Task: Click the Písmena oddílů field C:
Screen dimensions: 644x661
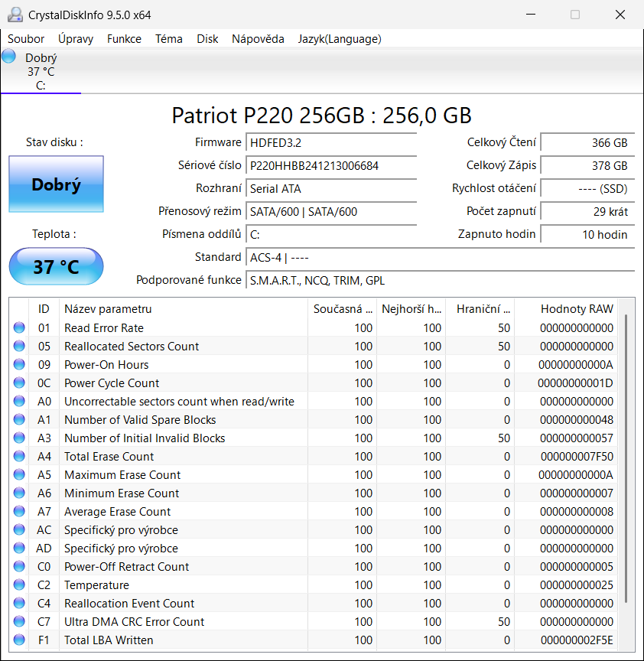Action: [x=331, y=234]
